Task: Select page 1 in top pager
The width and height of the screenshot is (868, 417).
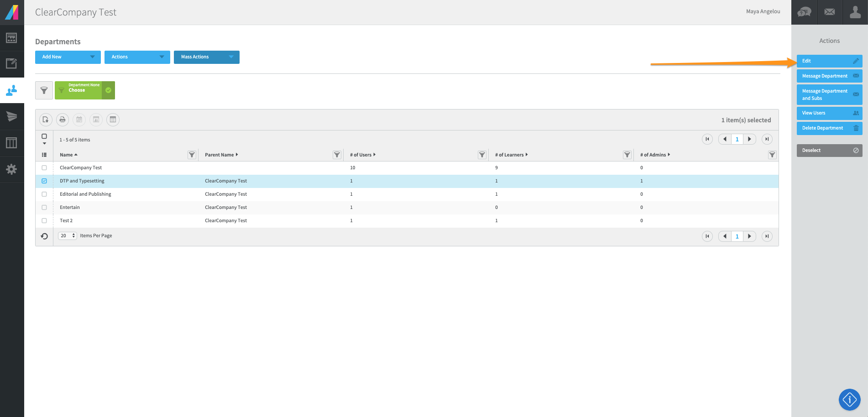Action: 737,139
